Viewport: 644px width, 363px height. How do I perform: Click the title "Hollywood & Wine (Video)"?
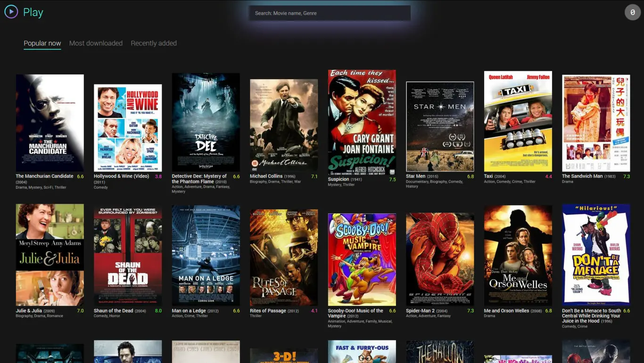point(121,176)
